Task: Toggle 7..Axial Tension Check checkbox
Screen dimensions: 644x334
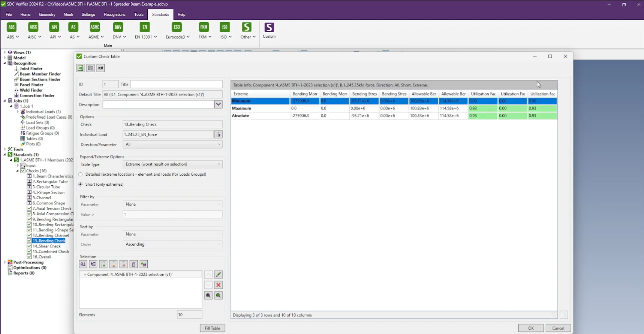Action: (29, 209)
